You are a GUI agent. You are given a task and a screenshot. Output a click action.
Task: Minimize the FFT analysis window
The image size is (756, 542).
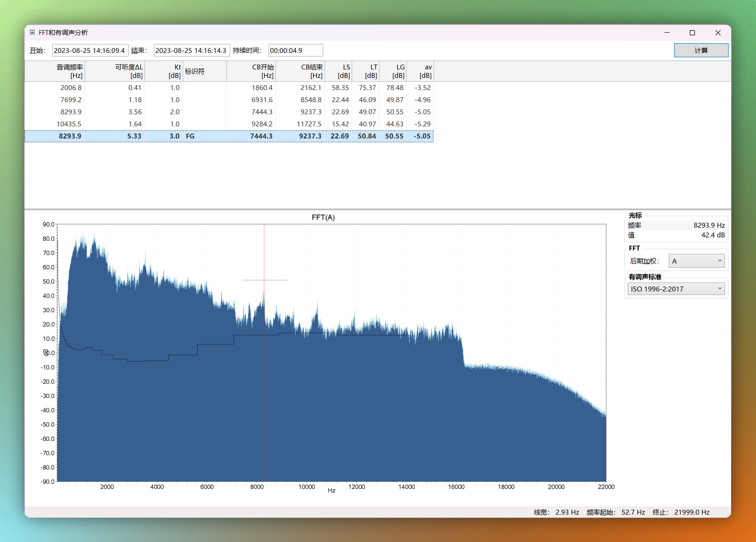coord(667,33)
